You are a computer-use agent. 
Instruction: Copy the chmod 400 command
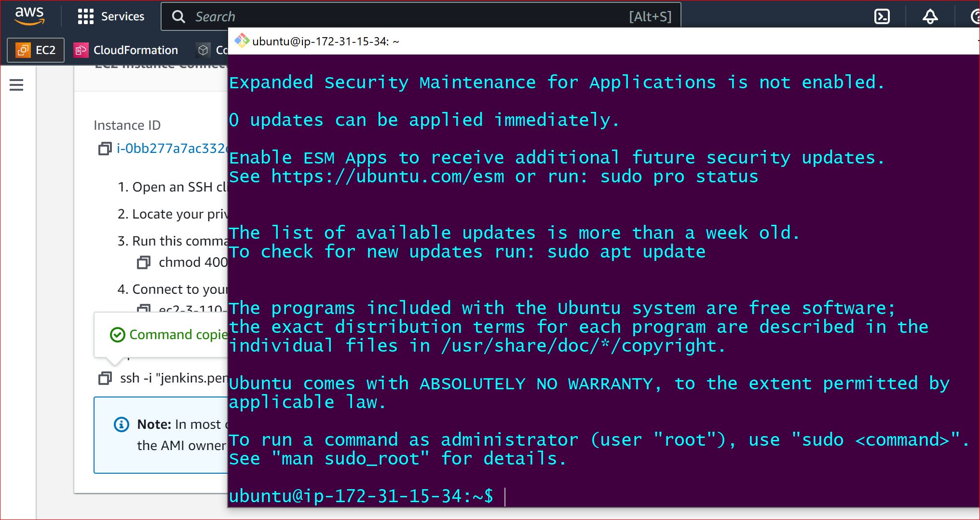[x=143, y=262]
